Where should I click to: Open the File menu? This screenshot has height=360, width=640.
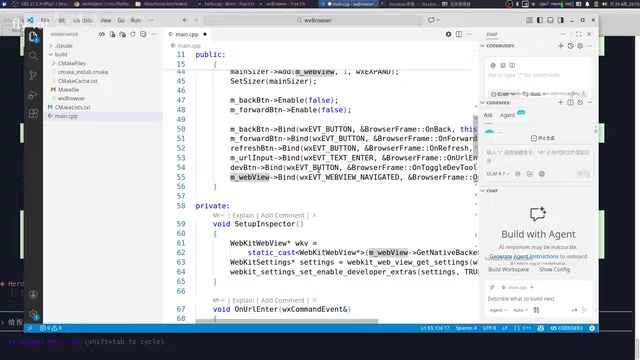pyautogui.click(x=45, y=20)
